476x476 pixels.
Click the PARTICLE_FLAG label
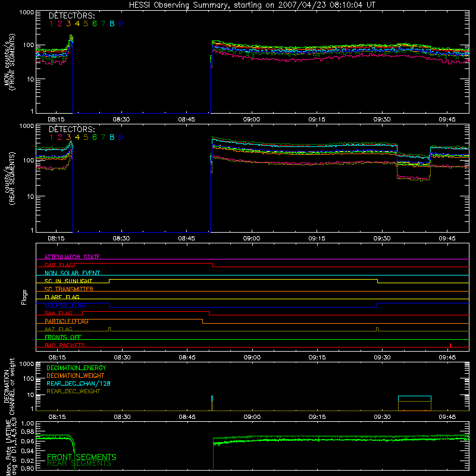(67, 321)
